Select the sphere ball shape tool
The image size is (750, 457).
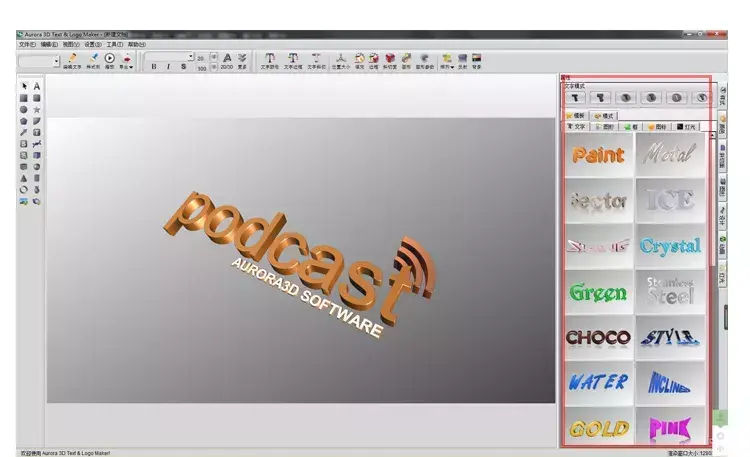coord(37,167)
